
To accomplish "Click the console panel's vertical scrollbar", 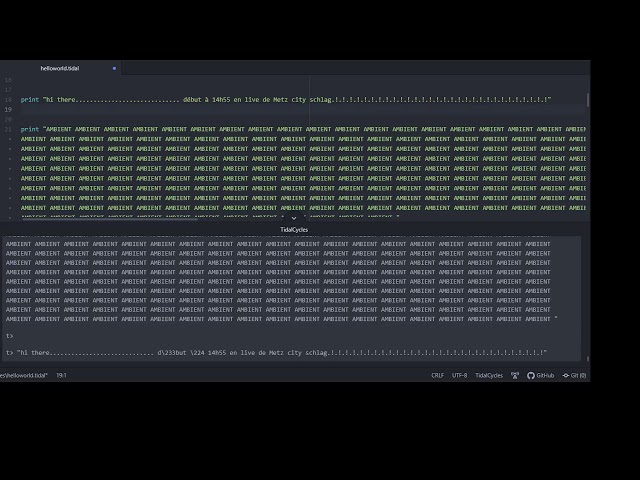I will [x=588, y=359].
